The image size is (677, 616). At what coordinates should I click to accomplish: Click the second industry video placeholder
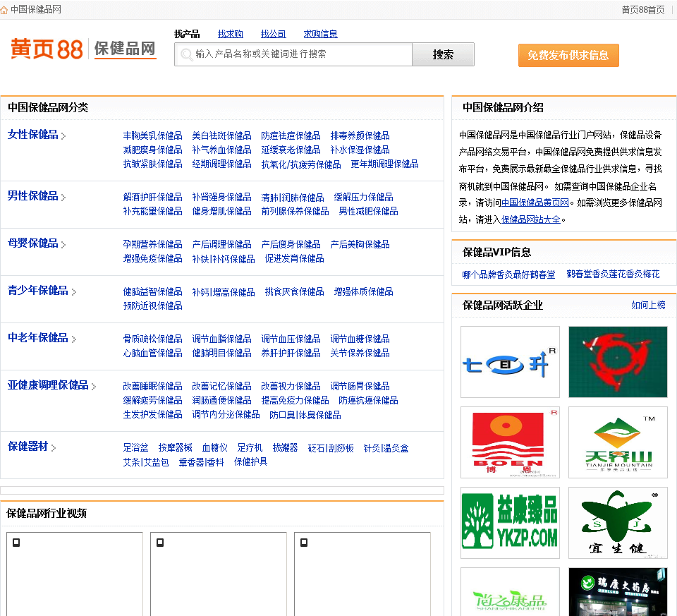click(219, 574)
